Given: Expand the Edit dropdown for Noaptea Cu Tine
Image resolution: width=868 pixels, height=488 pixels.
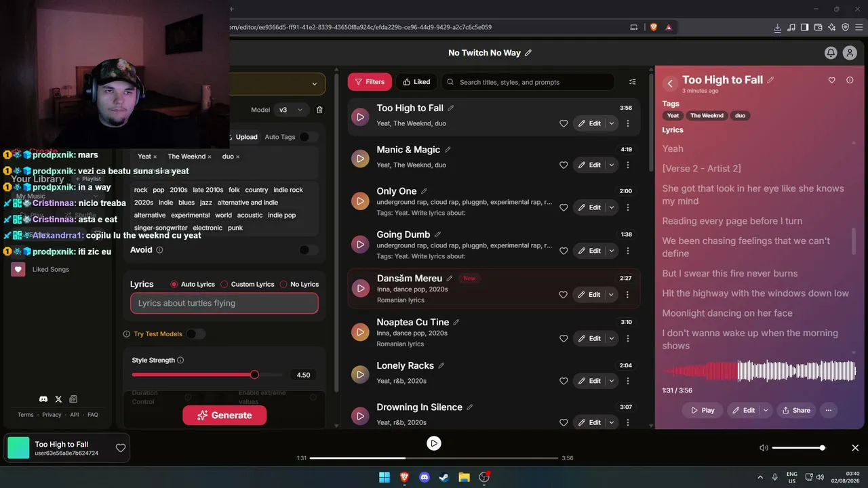Looking at the screenshot, I should [x=612, y=338].
